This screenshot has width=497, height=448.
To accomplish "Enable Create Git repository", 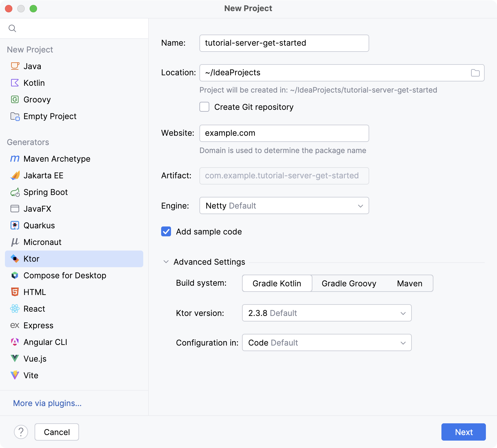I will pyautogui.click(x=204, y=107).
